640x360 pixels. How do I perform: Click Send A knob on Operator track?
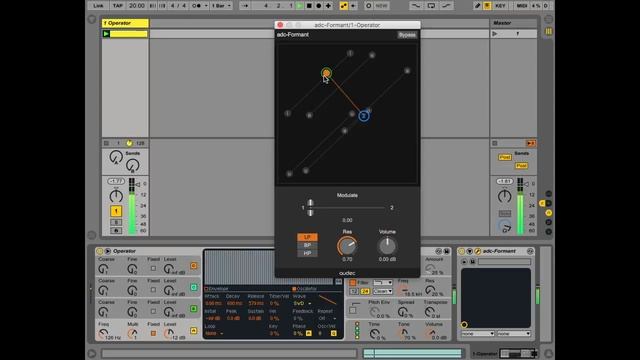(116, 157)
